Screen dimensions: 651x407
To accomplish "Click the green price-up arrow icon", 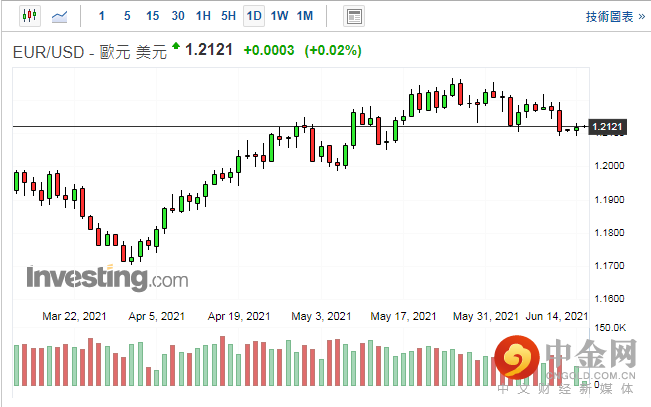I will point(176,47).
